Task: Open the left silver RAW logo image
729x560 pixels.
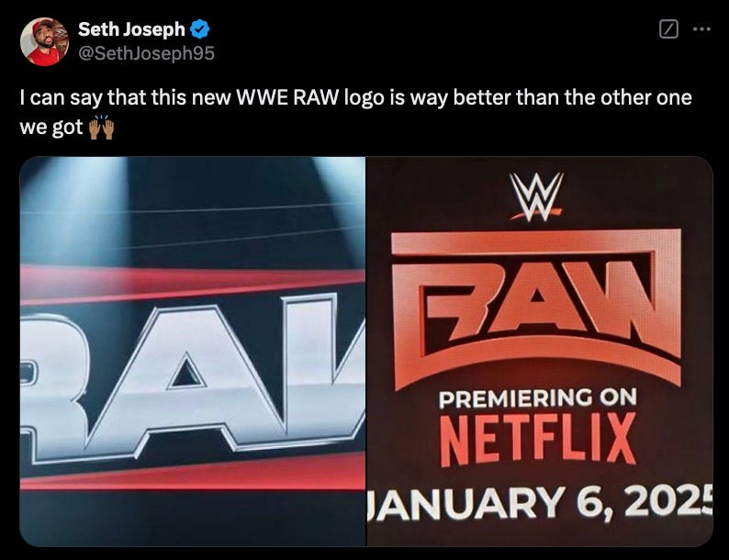Action: (193, 352)
